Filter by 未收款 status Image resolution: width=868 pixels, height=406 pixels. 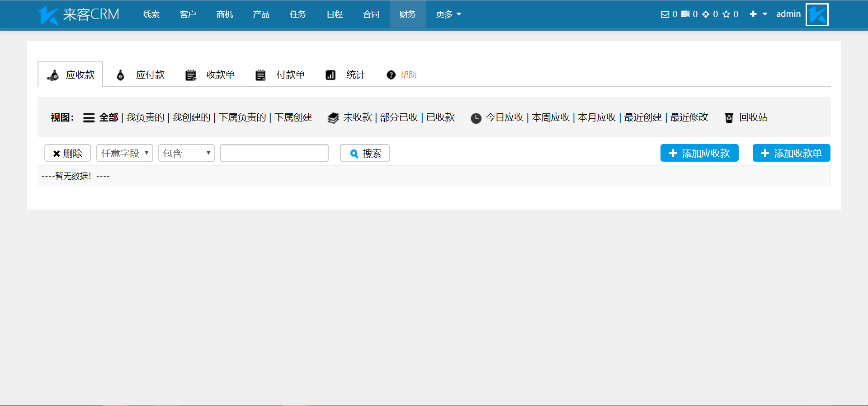357,117
